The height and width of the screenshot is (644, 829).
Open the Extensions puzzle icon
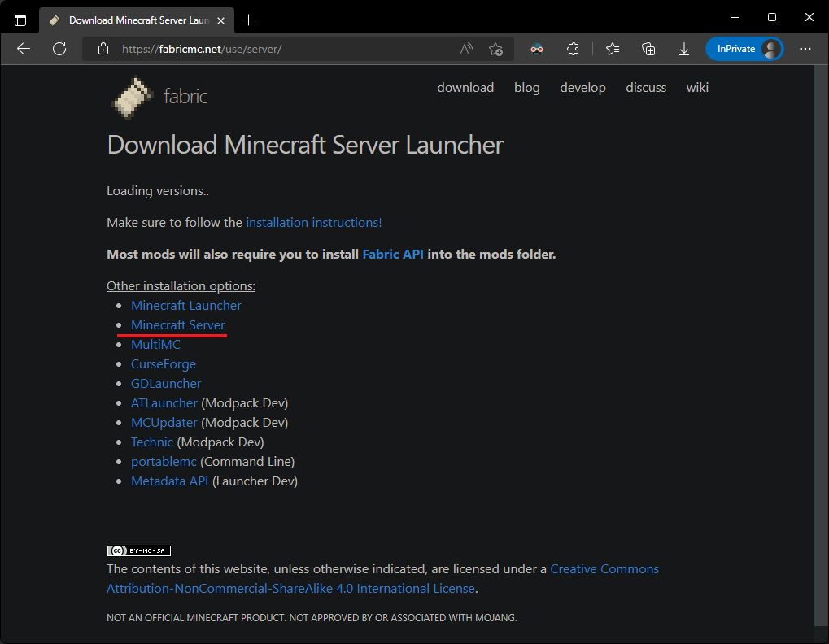pyautogui.click(x=573, y=49)
